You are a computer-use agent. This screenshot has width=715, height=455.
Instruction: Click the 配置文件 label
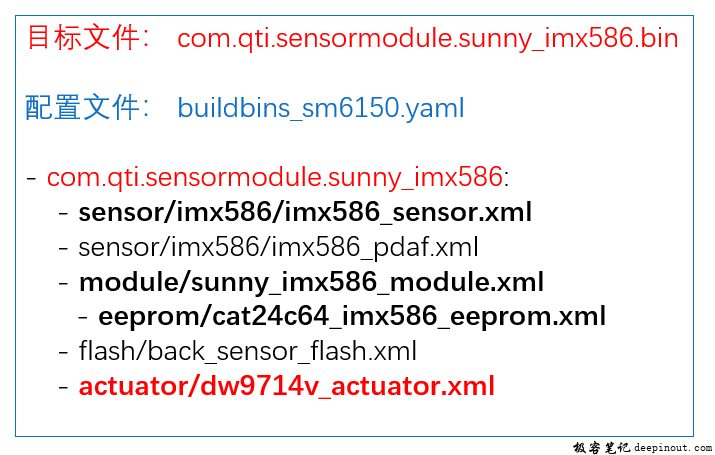(82, 108)
